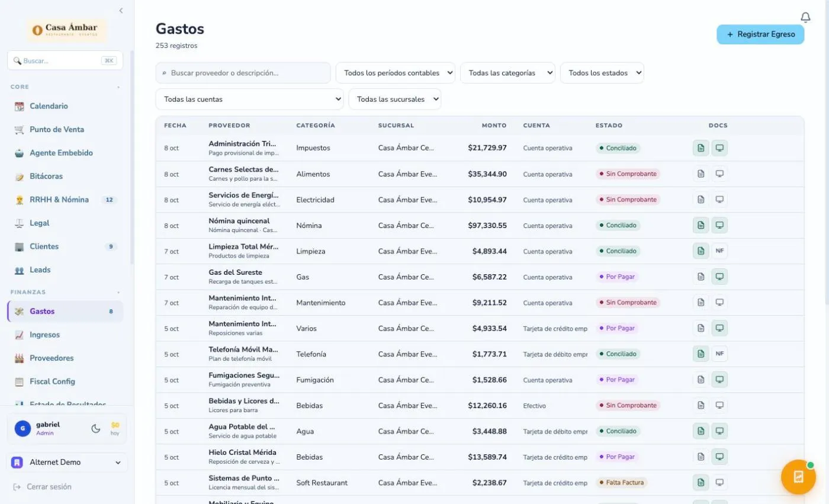Navigate to RRHH & Nómina
Screen dimensions: 829x504
click(65, 200)
